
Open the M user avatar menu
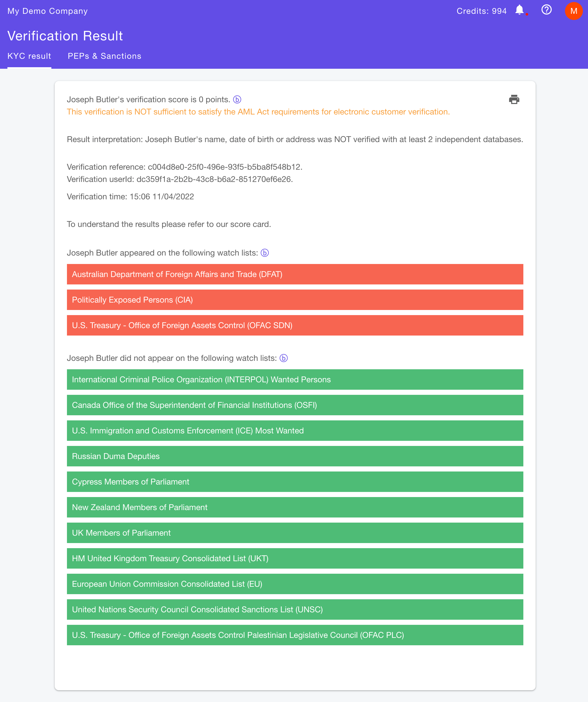pos(574,11)
